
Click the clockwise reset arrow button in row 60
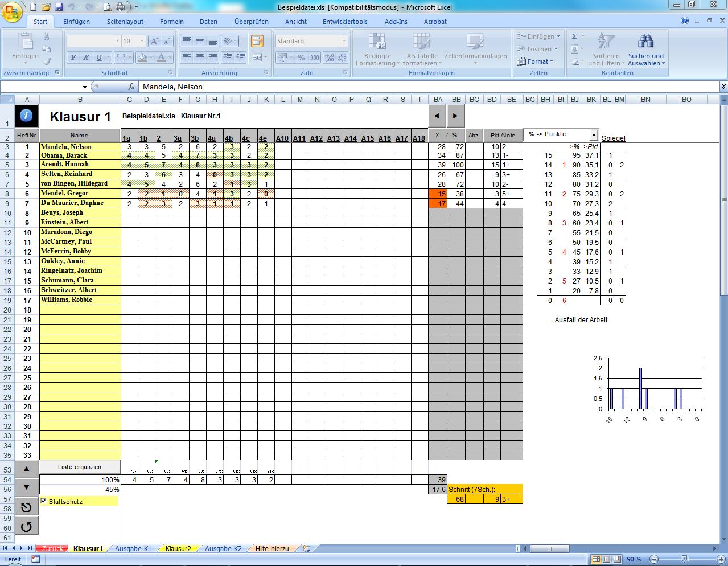pyautogui.click(x=26, y=526)
